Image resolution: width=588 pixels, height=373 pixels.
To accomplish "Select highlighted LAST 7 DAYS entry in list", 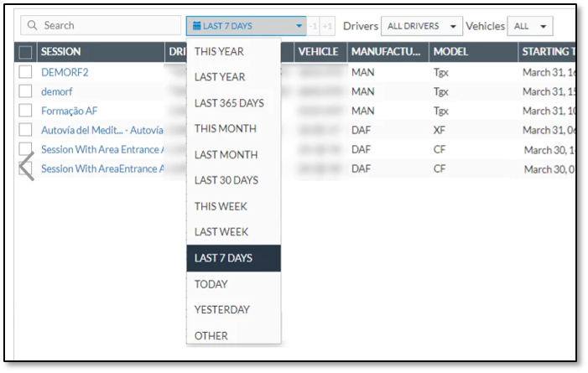I will coord(234,258).
